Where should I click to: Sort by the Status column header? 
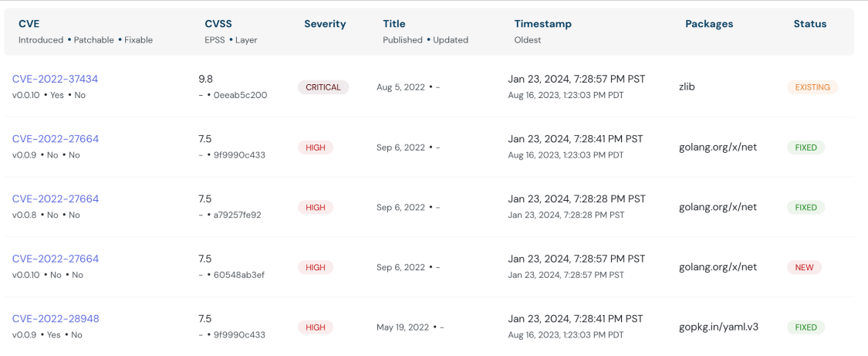(809, 24)
